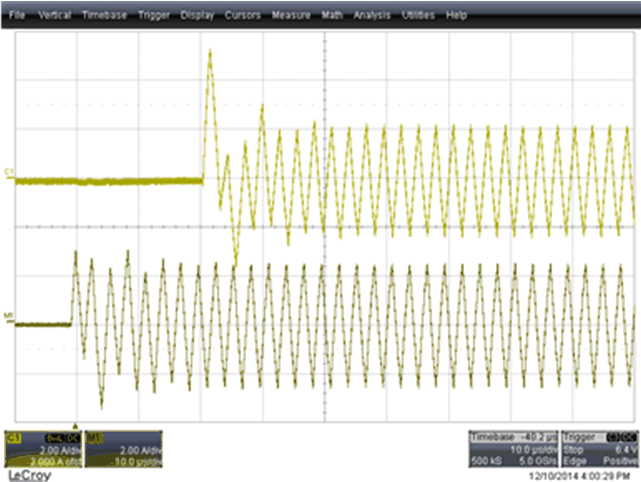Open the Help menu

[x=457, y=17]
